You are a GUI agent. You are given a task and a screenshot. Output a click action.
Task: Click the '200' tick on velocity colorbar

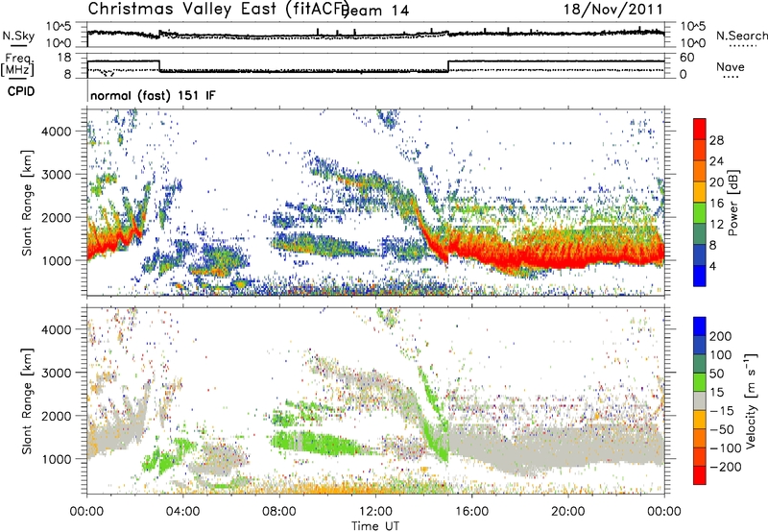(721, 336)
